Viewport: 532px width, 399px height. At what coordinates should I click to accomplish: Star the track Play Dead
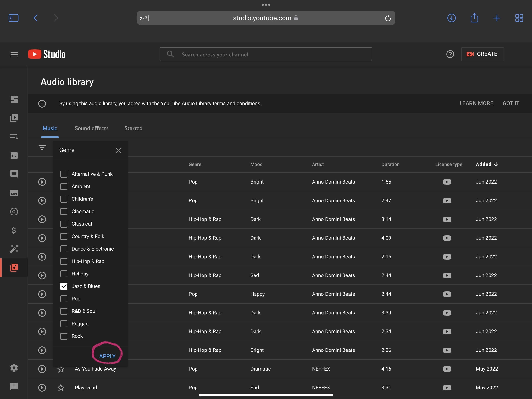(x=61, y=388)
